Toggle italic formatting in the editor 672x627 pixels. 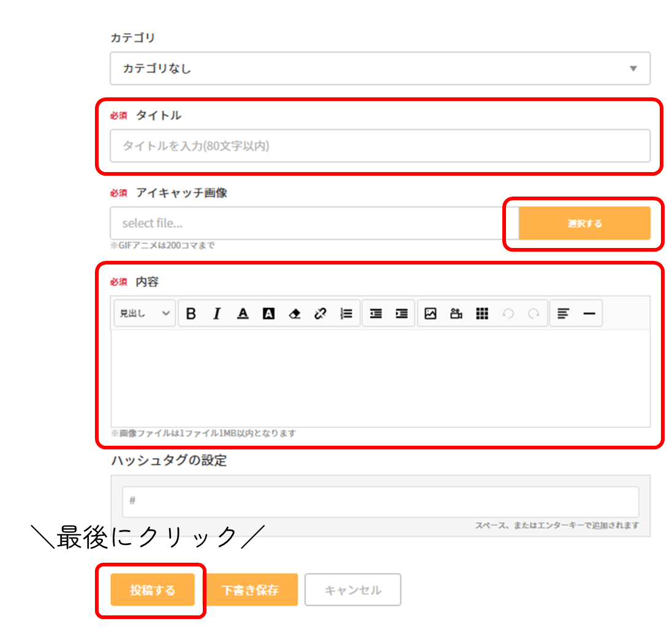coord(217,313)
